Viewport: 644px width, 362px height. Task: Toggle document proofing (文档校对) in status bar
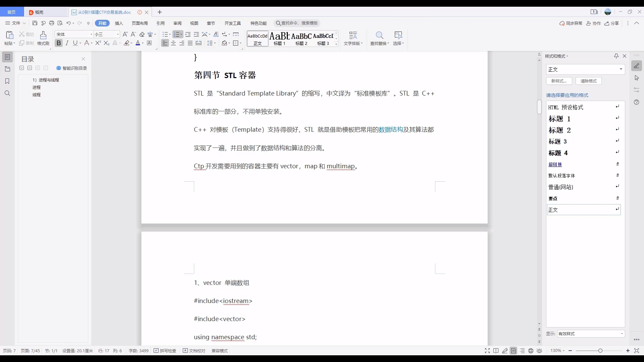pos(194,351)
